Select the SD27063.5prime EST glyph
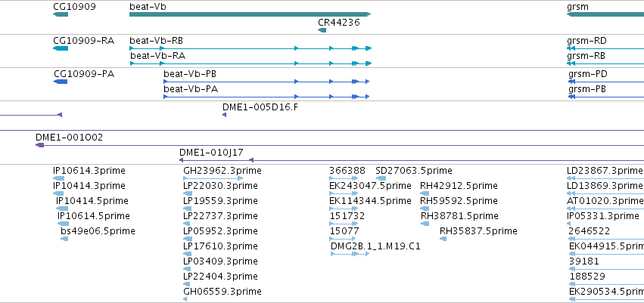Image resolution: width=644 pixels, height=303 pixels. (x=381, y=178)
